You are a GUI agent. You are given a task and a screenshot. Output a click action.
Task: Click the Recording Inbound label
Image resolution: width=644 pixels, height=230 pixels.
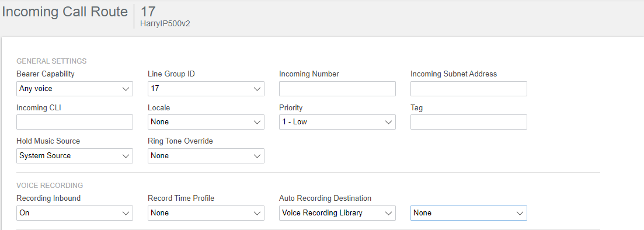[48, 198]
